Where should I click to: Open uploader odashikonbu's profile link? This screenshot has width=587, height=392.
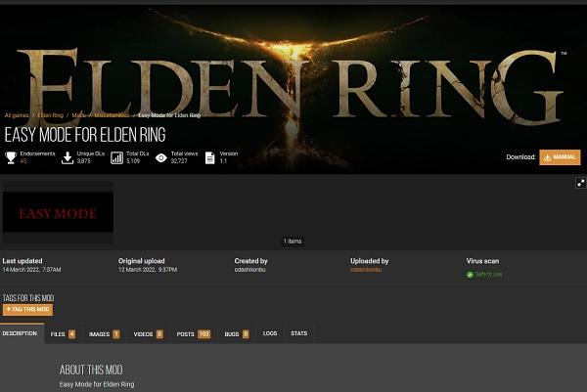tap(367, 270)
